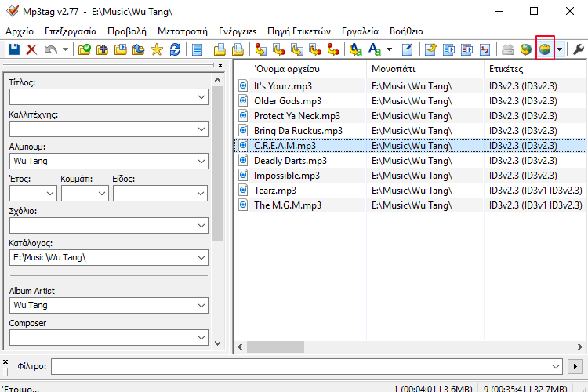Remove tag using the red X icon
588x392 pixels.
click(x=32, y=49)
